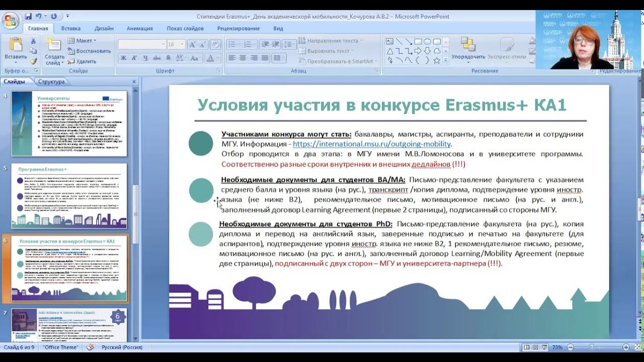The width and height of the screenshot is (644, 362).
Task: Create a new slide with Создать слайд
Action: click(54, 51)
